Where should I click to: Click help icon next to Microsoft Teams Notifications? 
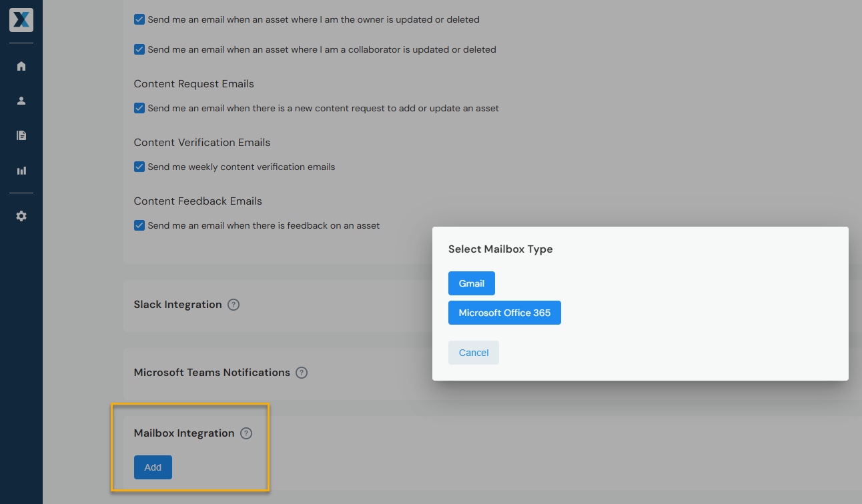[x=302, y=373]
